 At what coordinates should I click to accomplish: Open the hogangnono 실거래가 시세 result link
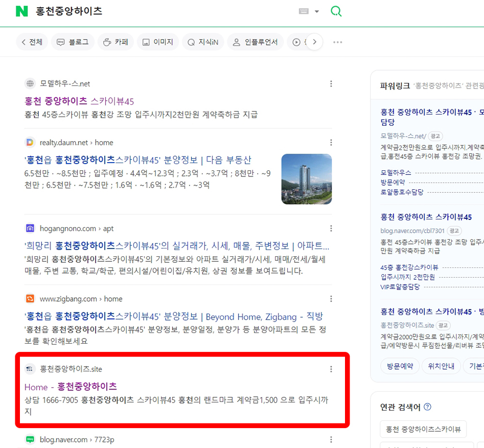pos(177,246)
